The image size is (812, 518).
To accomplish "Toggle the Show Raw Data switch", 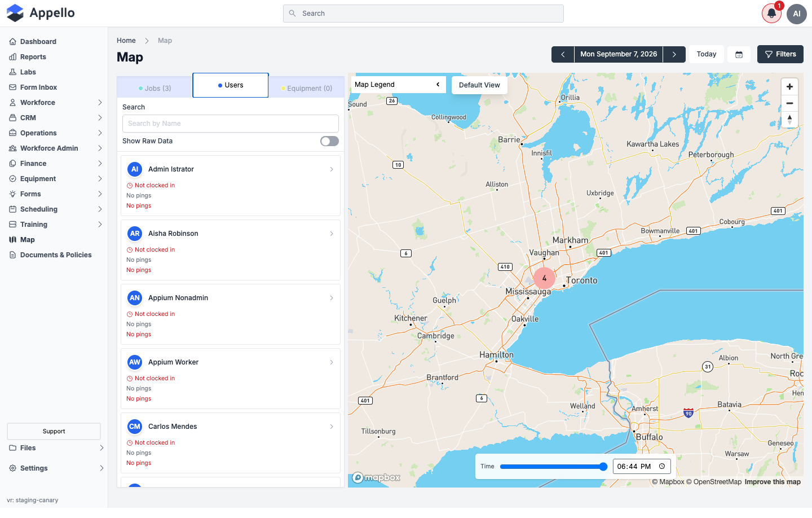I will (x=329, y=141).
